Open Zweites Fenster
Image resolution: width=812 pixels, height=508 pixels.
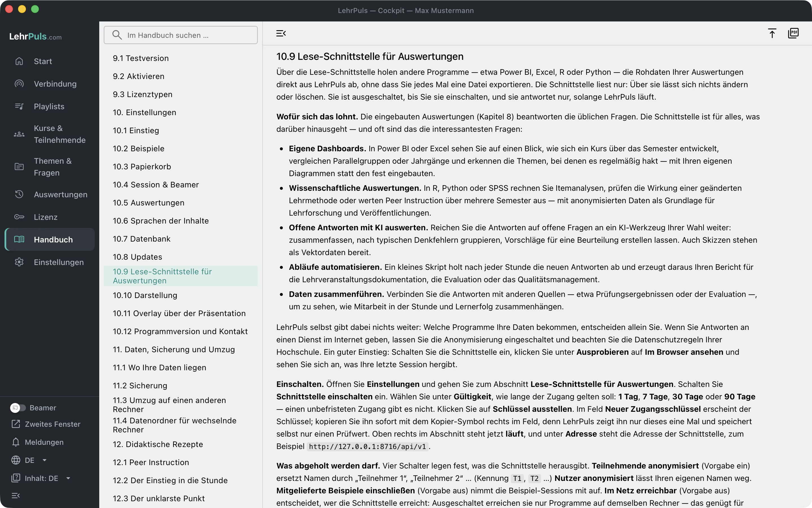(x=46, y=424)
